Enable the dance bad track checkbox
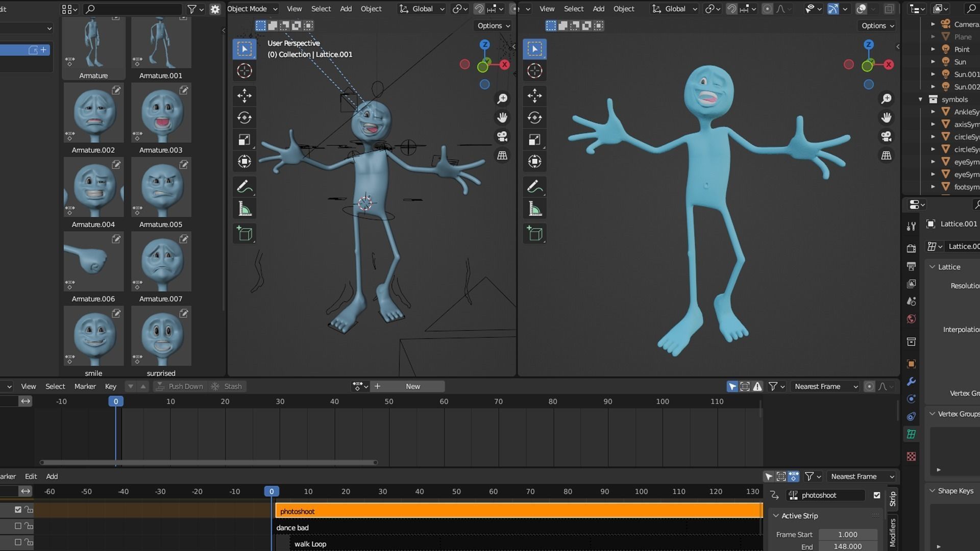 (x=18, y=526)
